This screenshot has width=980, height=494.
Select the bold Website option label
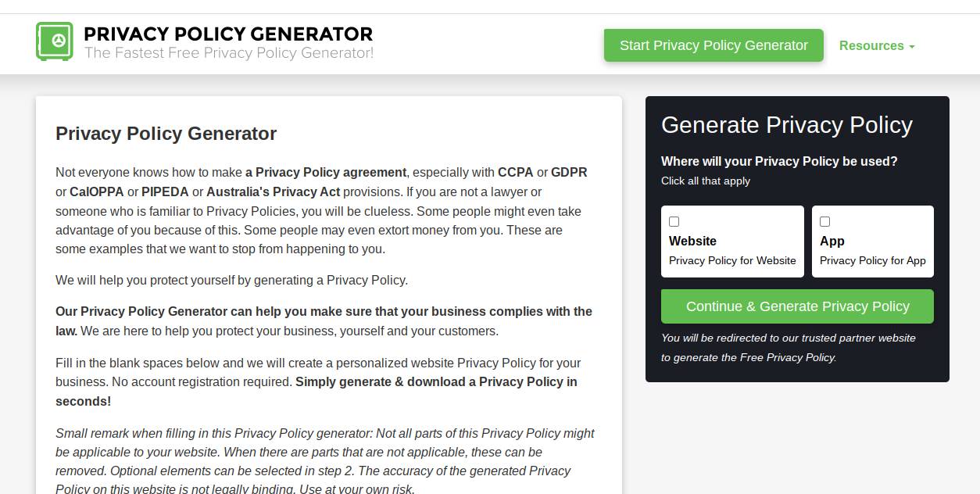point(692,241)
